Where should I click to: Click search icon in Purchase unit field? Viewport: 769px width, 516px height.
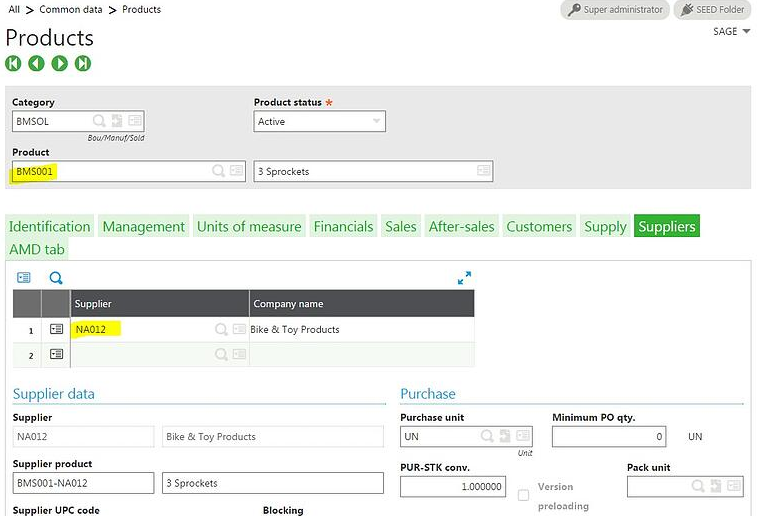tap(487, 436)
